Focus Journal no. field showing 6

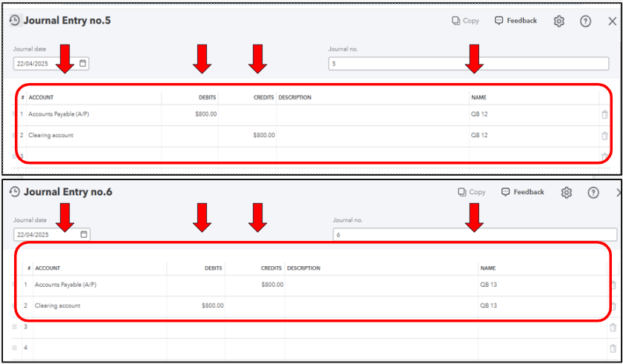click(x=475, y=234)
